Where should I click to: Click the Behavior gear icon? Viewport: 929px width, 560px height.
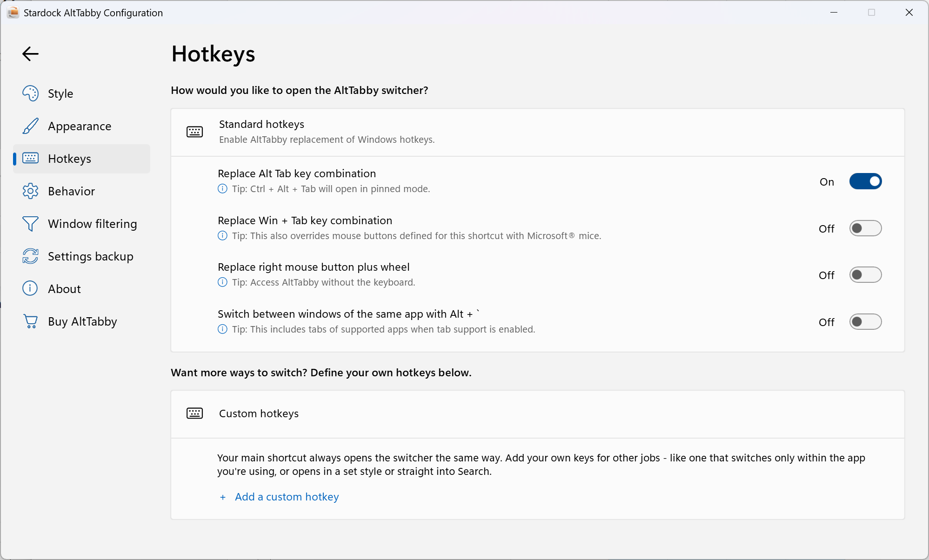[x=31, y=191]
